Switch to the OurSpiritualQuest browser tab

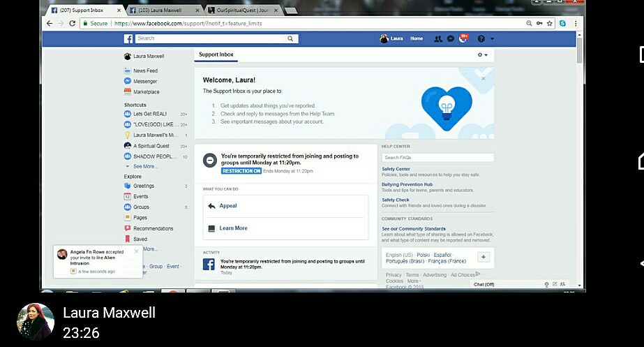241,10
